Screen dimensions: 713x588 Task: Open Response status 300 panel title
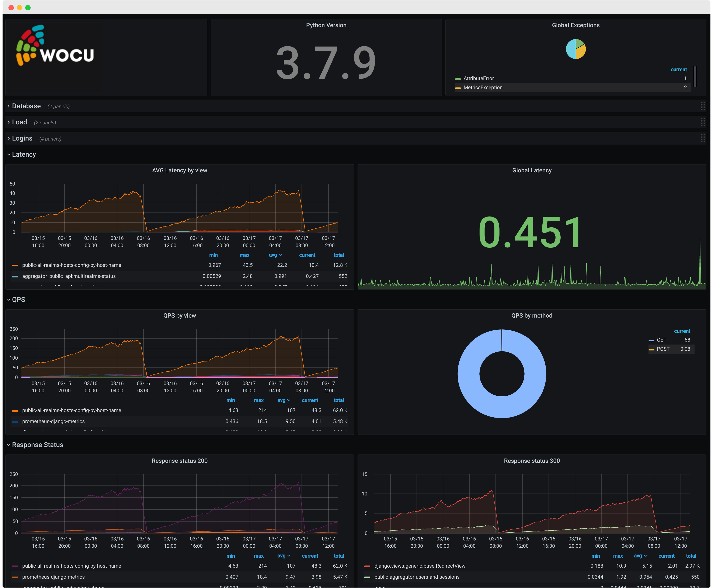click(532, 461)
